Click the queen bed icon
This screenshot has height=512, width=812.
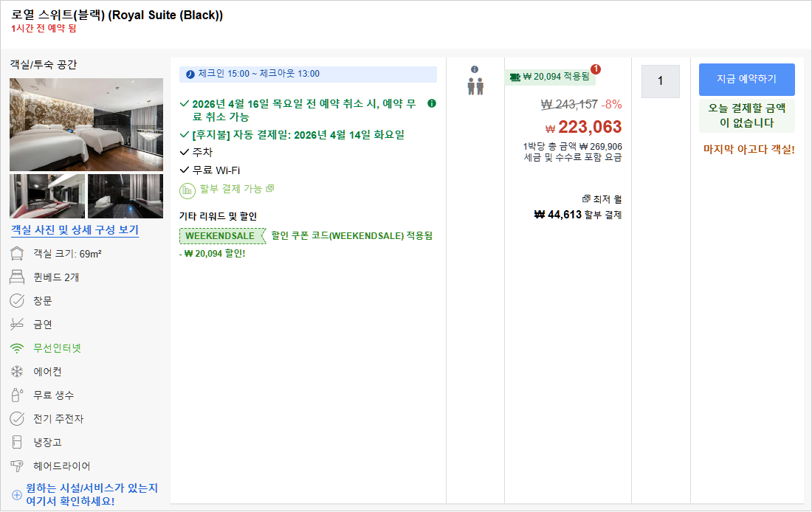17,277
